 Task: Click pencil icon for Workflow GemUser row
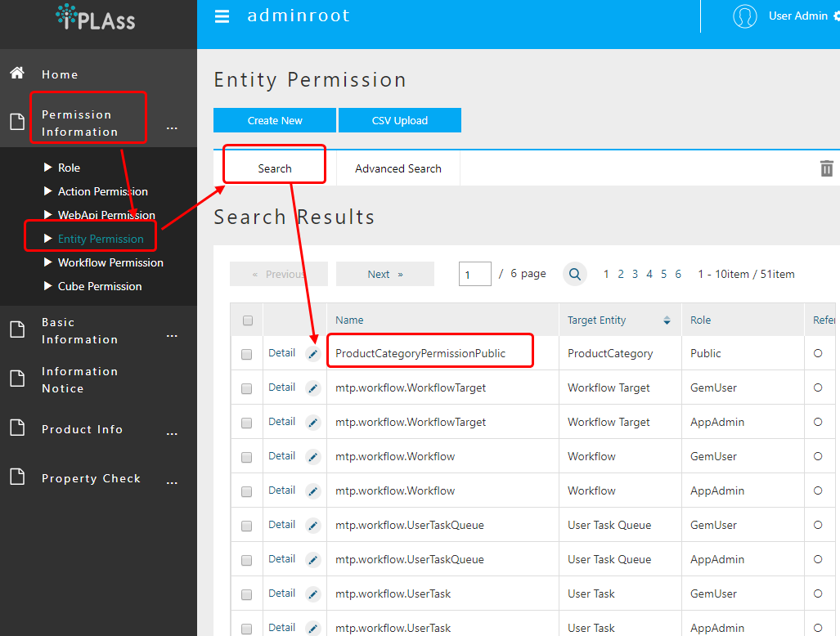pyautogui.click(x=313, y=457)
